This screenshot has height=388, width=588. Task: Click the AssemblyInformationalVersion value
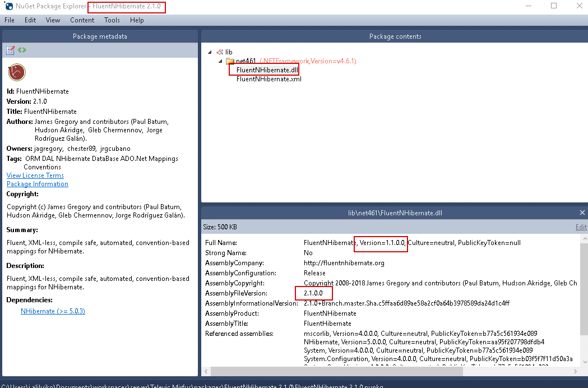[406, 303]
